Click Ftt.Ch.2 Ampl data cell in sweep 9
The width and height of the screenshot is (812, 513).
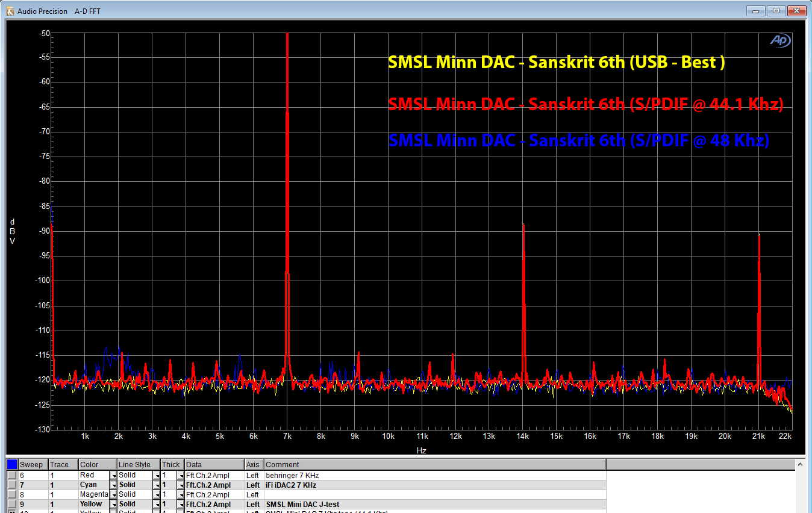214,504
